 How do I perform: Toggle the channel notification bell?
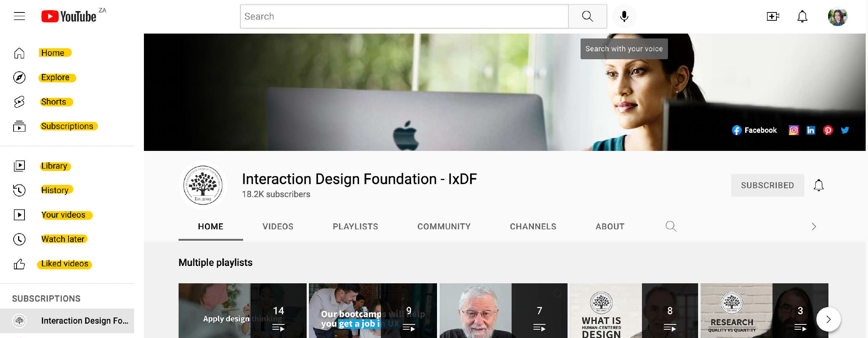coord(819,185)
